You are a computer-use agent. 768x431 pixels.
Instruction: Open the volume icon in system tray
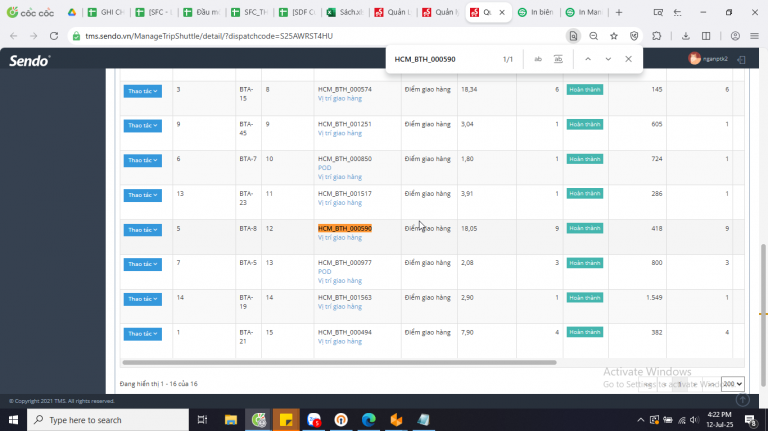[695, 420]
